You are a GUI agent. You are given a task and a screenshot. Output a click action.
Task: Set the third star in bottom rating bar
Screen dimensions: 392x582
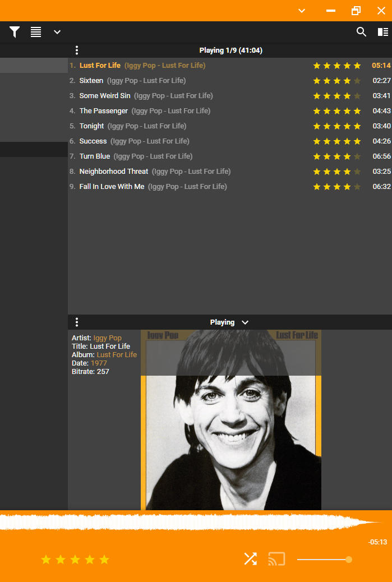tap(75, 560)
